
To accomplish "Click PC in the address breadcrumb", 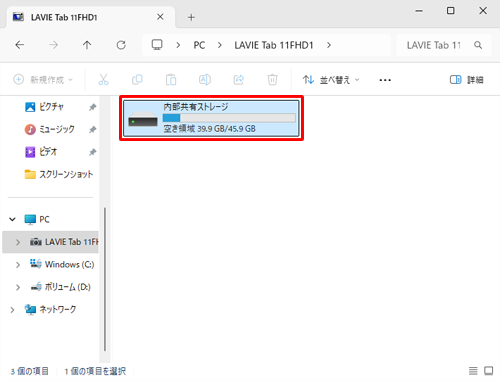I will (199, 45).
